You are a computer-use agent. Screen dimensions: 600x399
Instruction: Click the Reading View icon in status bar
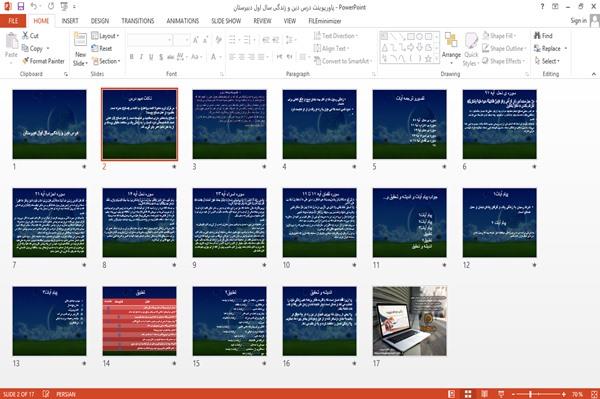coord(484,394)
